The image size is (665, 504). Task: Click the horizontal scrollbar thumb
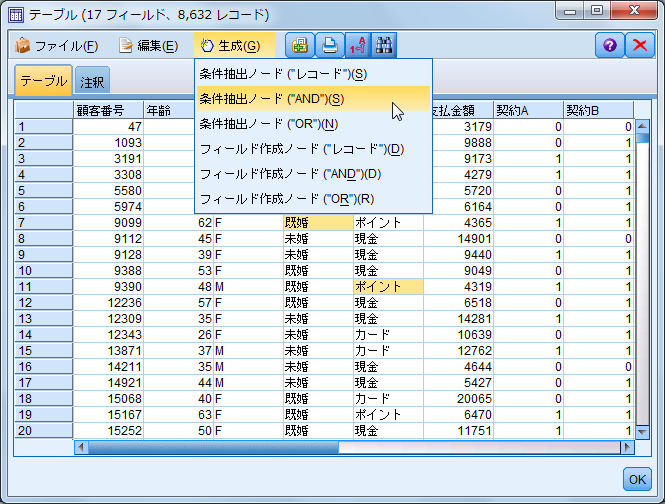point(213,447)
